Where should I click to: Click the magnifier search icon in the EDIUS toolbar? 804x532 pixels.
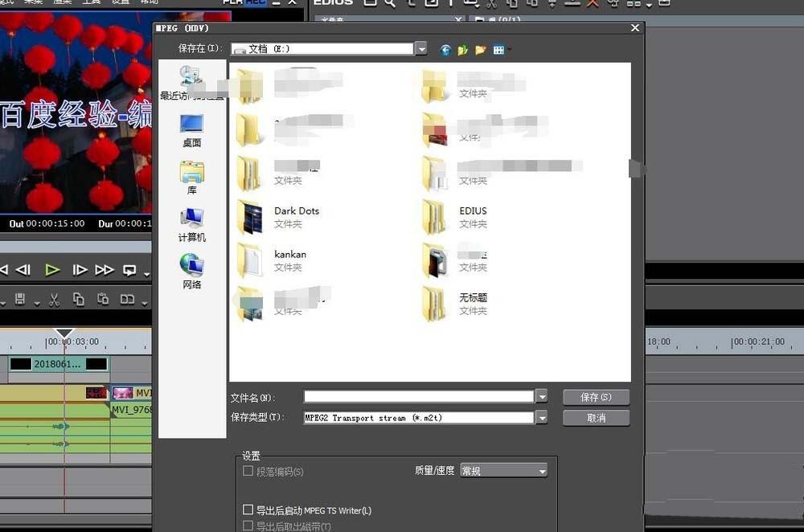tap(388, 4)
